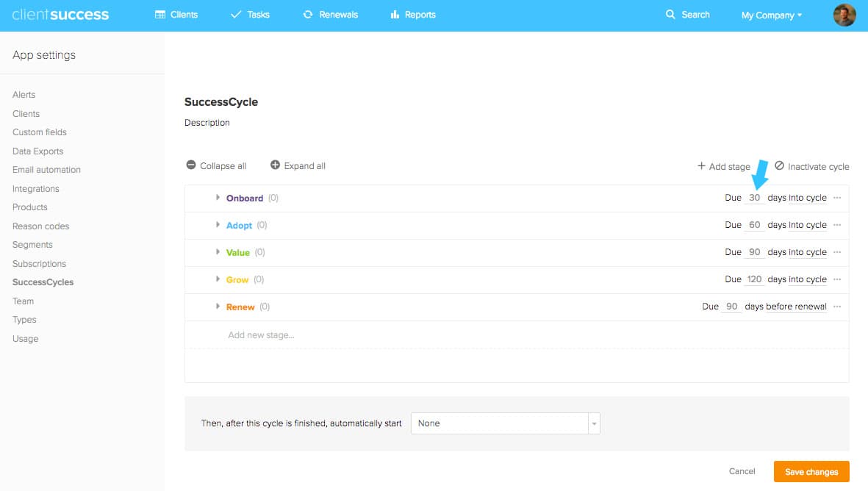Open Segments in sidebar
Image resolution: width=868 pixels, height=491 pixels.
[x=32, y=245]
